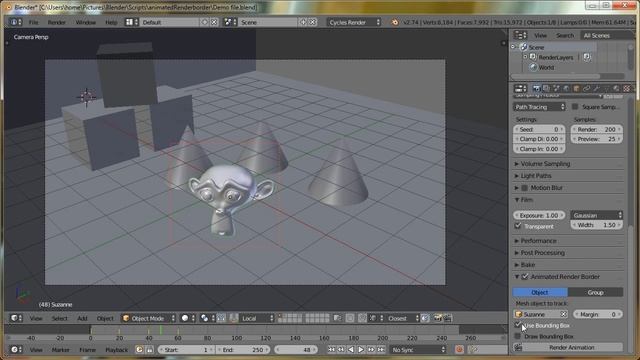This screenshot has height=360, width=640.
Task: Toggle the Motion Blur checkbox
Action: click(524, 188)
